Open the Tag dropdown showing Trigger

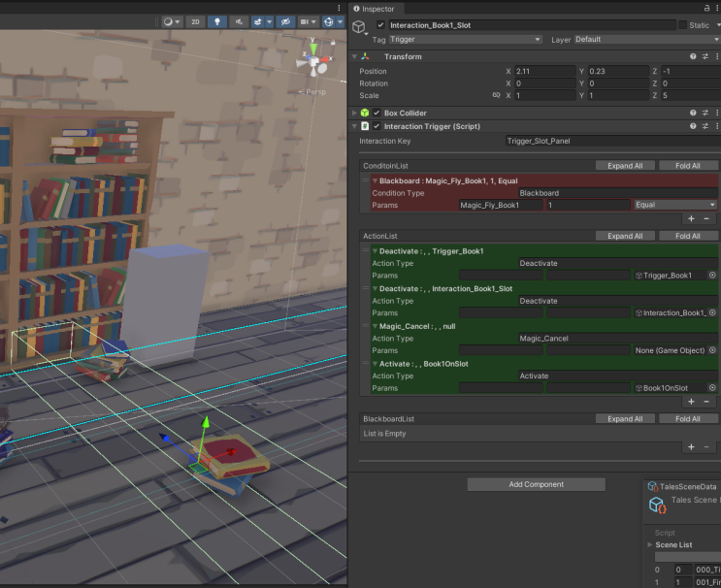click(465, 40)
